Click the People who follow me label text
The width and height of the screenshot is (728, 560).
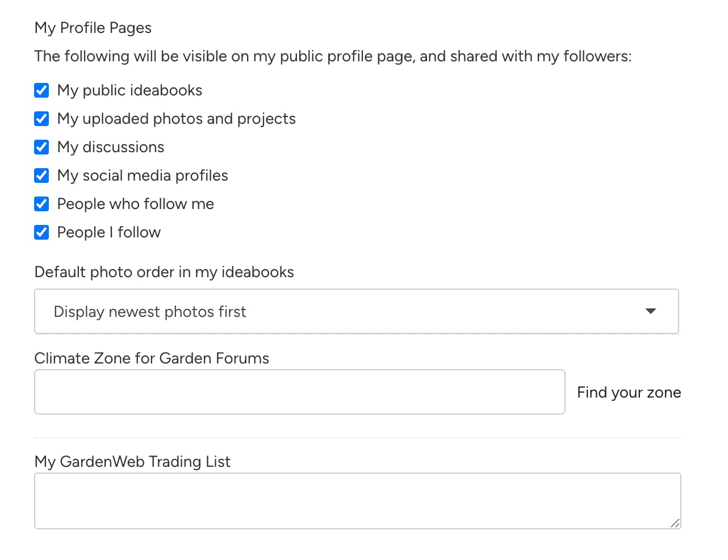[136, 204]
